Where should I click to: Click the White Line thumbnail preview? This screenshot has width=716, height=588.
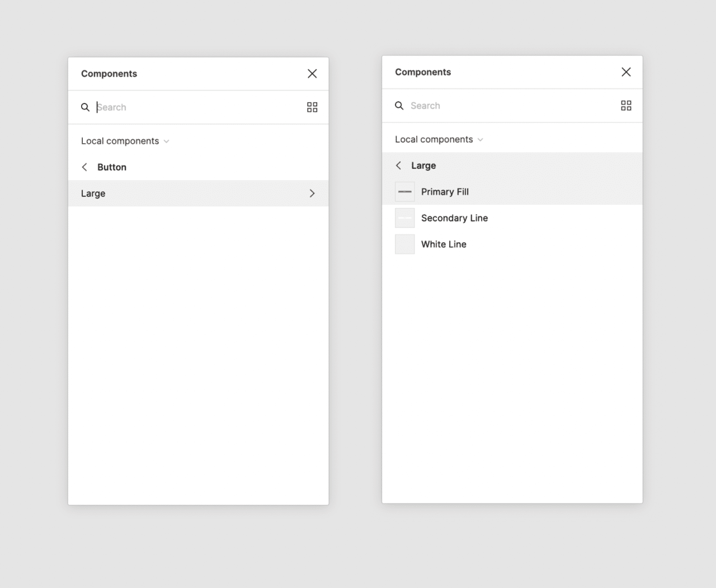pyautogui.click(x=404, y=244)
